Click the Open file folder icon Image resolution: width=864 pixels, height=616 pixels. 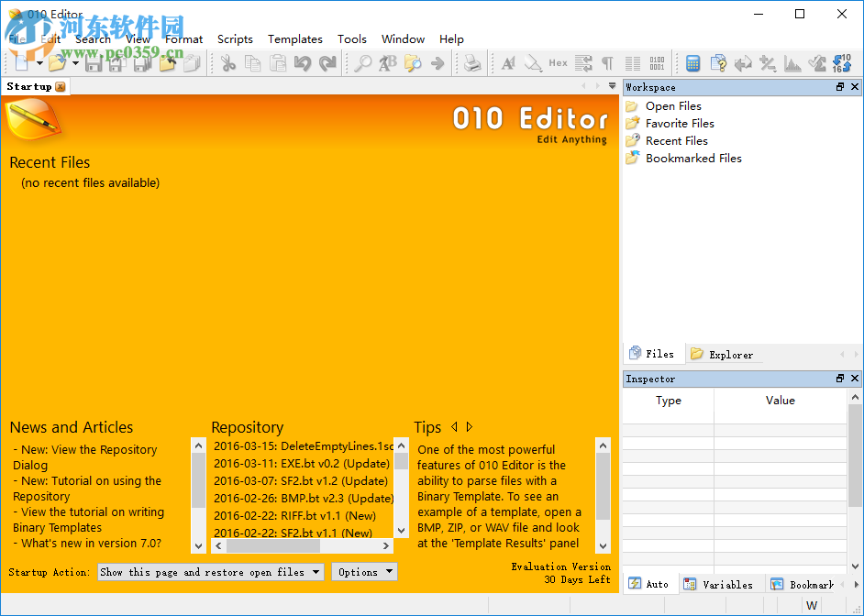click(57, 62)
